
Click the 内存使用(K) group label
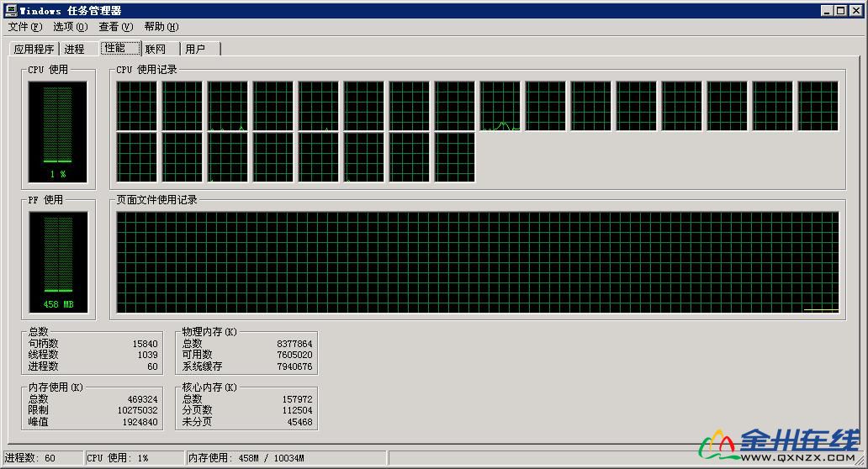[56, 387]
